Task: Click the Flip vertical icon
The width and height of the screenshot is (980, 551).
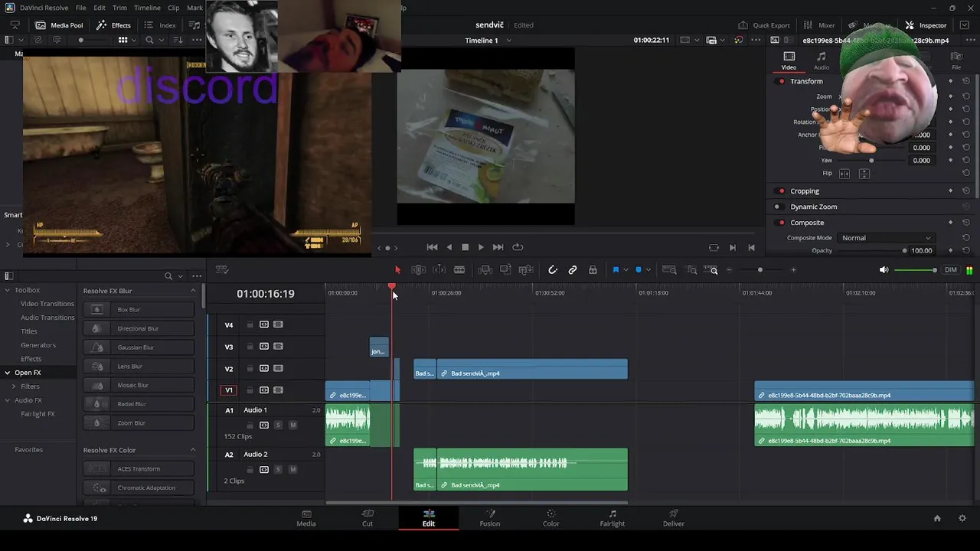Action: click(864, 174)
